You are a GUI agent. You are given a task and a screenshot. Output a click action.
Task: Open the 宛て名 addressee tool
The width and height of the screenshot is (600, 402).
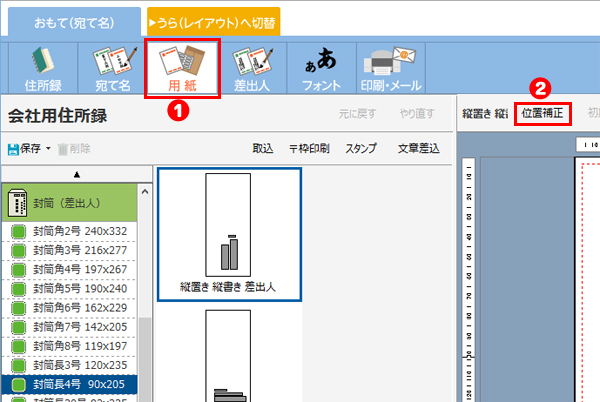pyautogui.click(x=112, y=68)
